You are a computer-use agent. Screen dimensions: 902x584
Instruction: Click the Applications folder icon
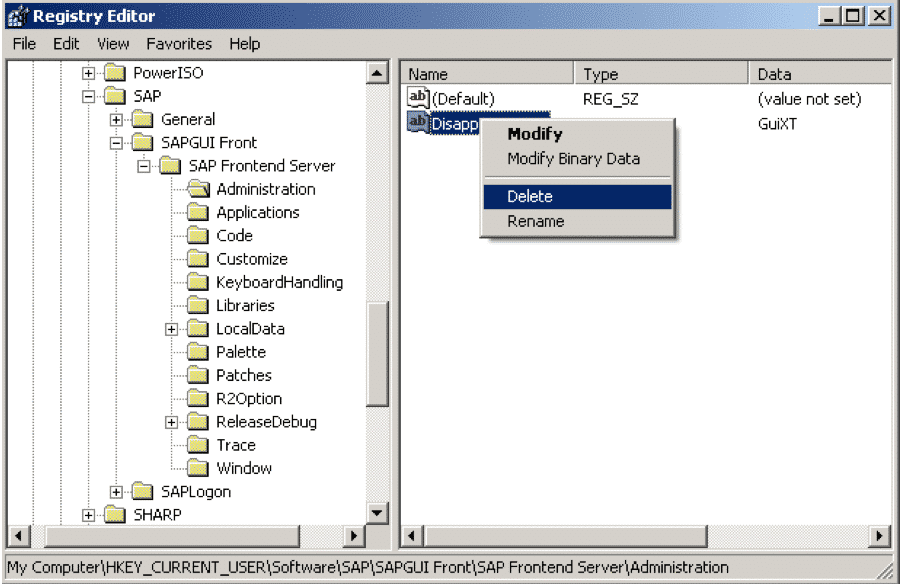(x=198, y=213)
